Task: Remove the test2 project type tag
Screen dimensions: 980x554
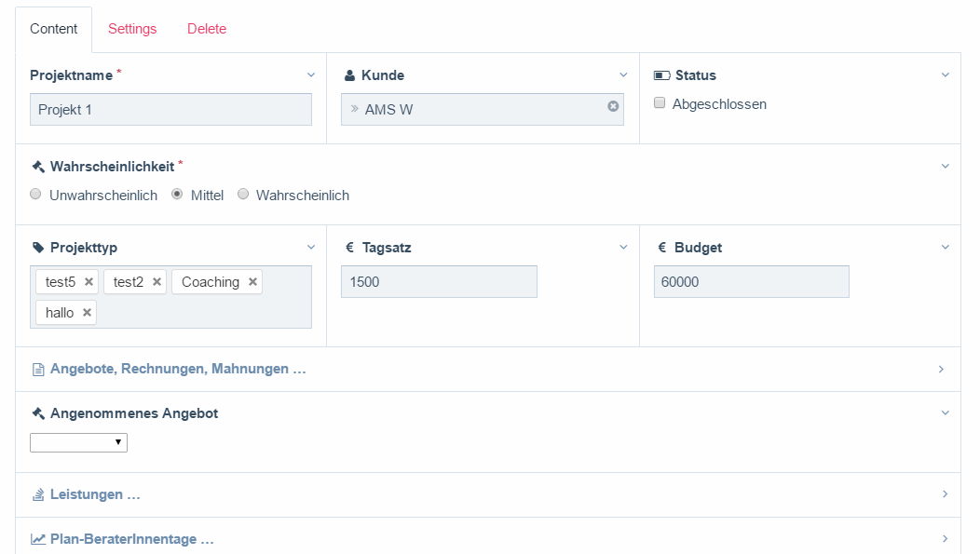Action: pyautogui.click(x=157, y=282)
